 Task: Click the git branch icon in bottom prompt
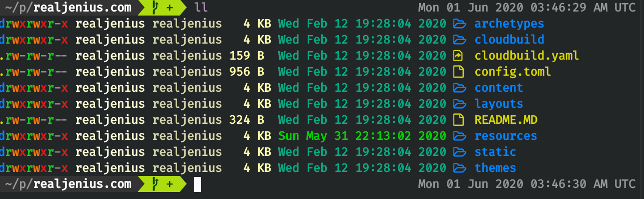[154, 184]
